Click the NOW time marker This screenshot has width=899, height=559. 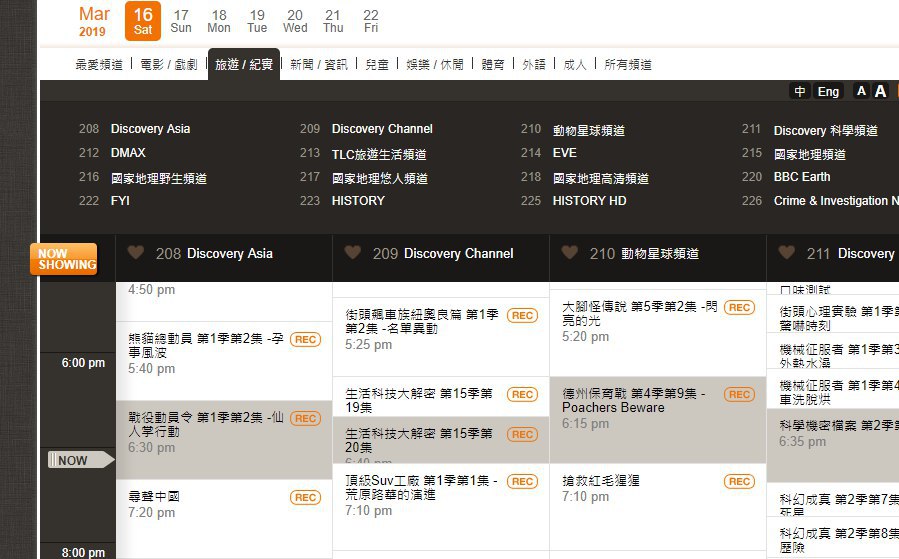click(x=81, y=460)
